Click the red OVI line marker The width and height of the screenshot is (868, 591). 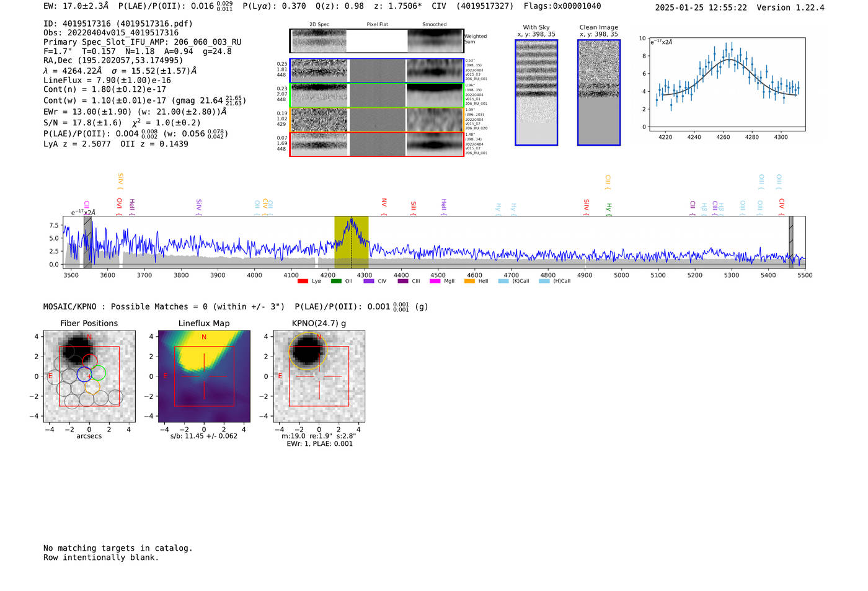[119, 207]
